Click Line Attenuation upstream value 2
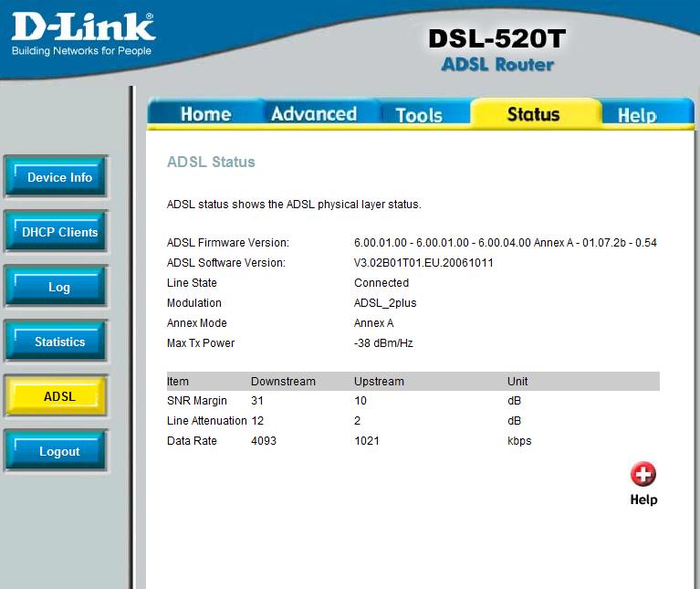The width and height of the screenshot is (700, 589). point(357,421)
